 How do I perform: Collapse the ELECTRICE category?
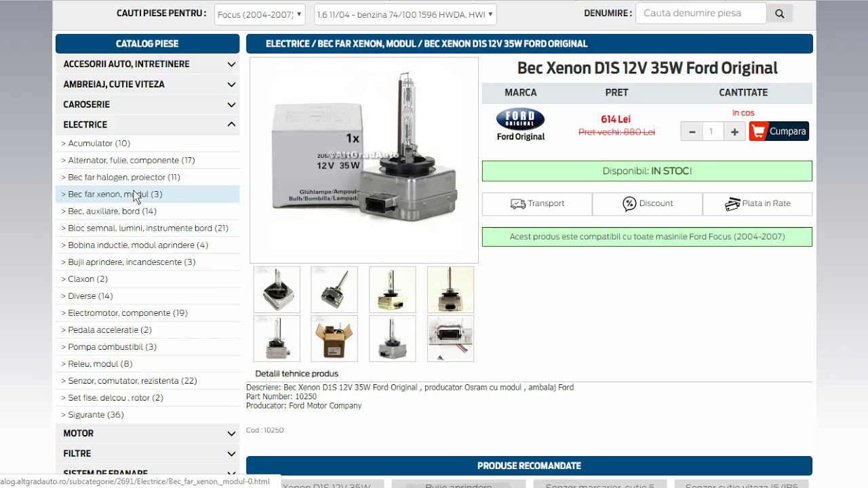[x=231, y=125]
